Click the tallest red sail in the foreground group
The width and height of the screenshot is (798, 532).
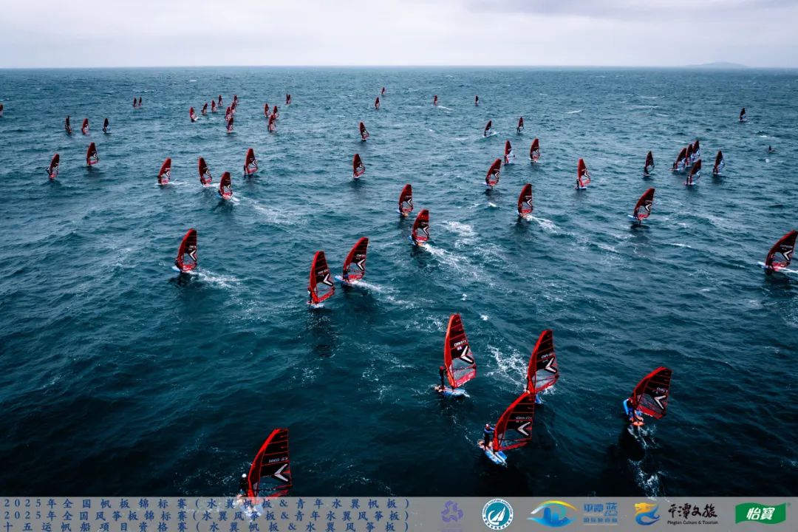point(458,352)
